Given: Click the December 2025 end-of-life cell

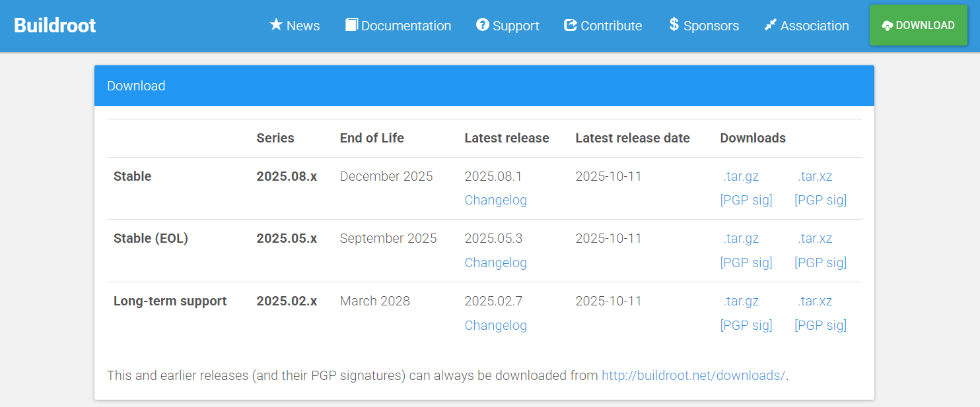Looking at the screenshot, I should click(x=386, y=176).
